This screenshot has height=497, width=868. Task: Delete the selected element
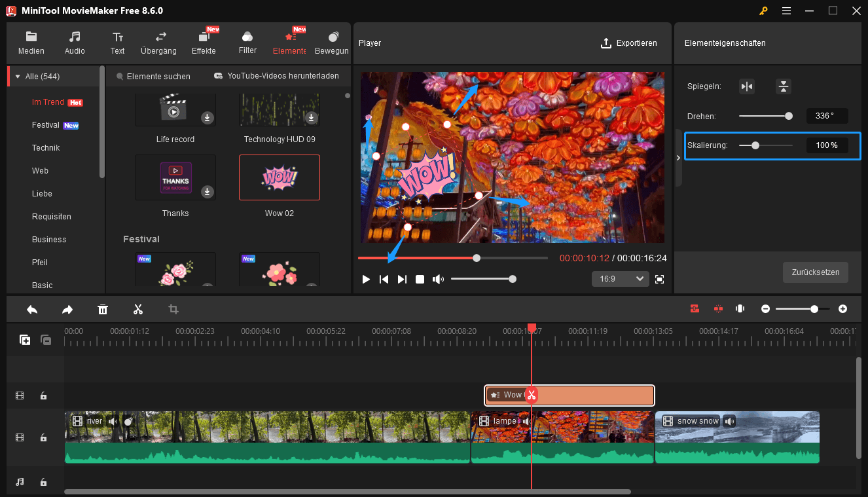[x=103, y=308]
